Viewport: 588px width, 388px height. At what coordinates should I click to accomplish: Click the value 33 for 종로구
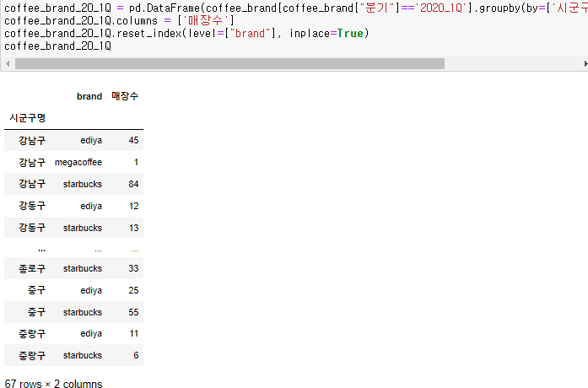pos(133,268)
